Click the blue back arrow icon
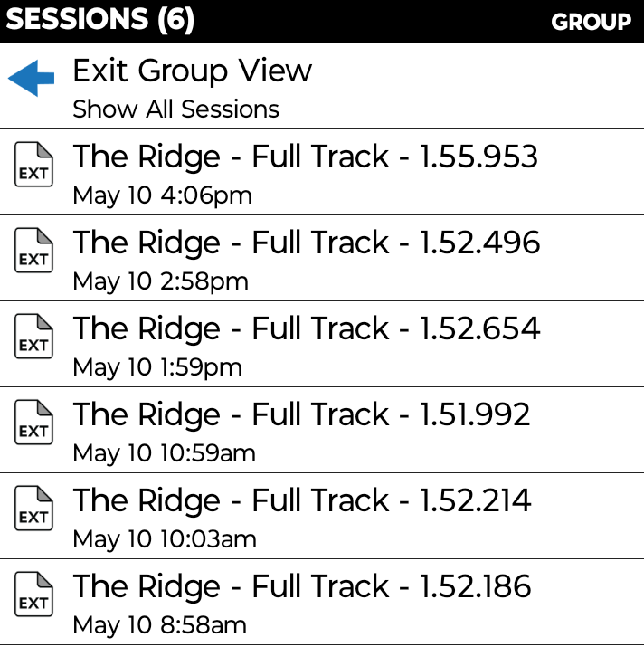Image resolution: width=644 pixels, height=647 pixels. pyautogui.click(x=32, y=78)
